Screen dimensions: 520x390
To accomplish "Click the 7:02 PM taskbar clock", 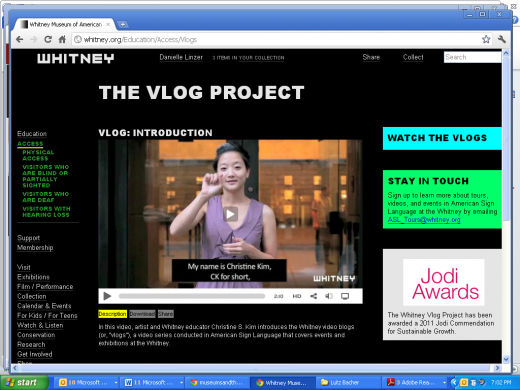I will coord(501,382).
